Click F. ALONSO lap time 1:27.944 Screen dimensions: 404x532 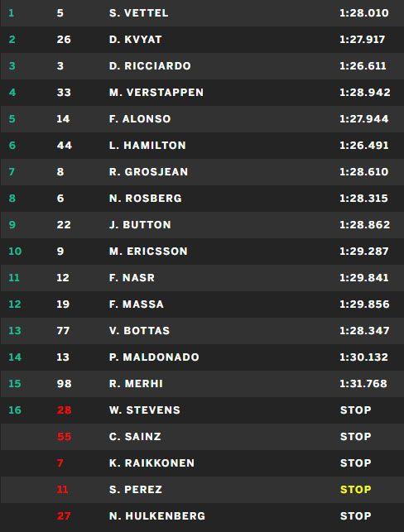point(364,119)
